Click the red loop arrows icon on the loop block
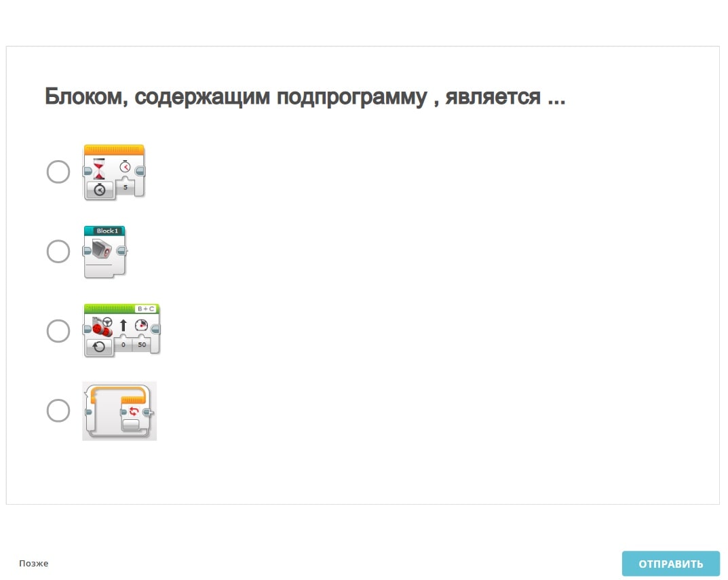Viewport: 728px width, 580px height. point(134,411)
